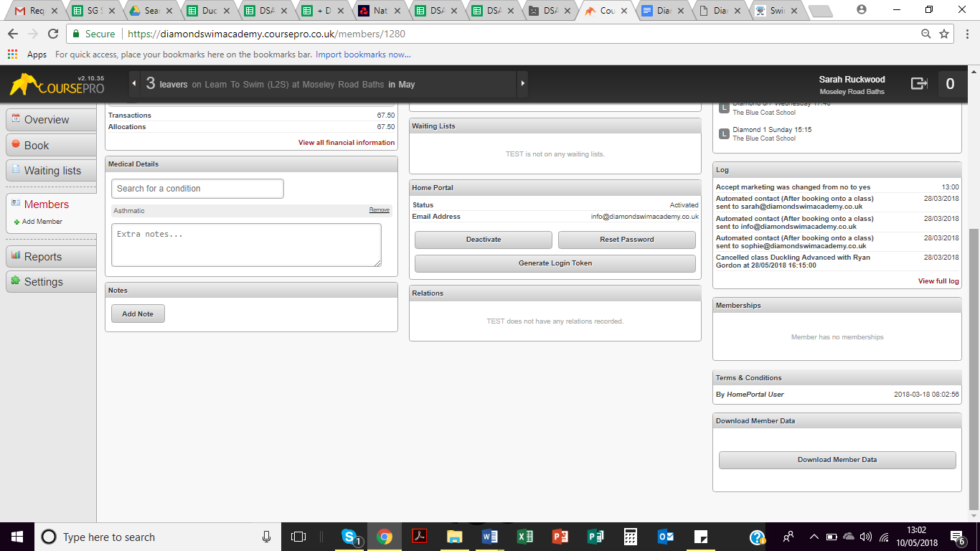Open the Apps bookmarks shortcut
980x551 pixels.
point(27,55)
